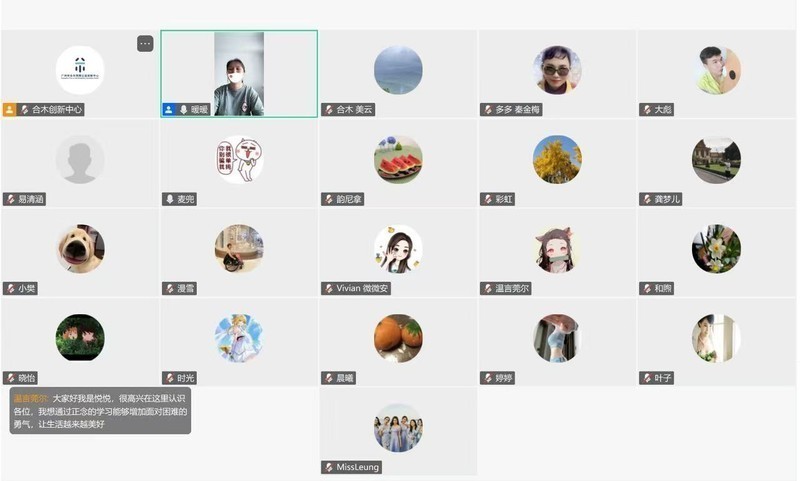The image size is (800, 481).
Task: Click the watermelon avatar of 韵尼拿
Action: pyautogui.click(x=398, y=160)
